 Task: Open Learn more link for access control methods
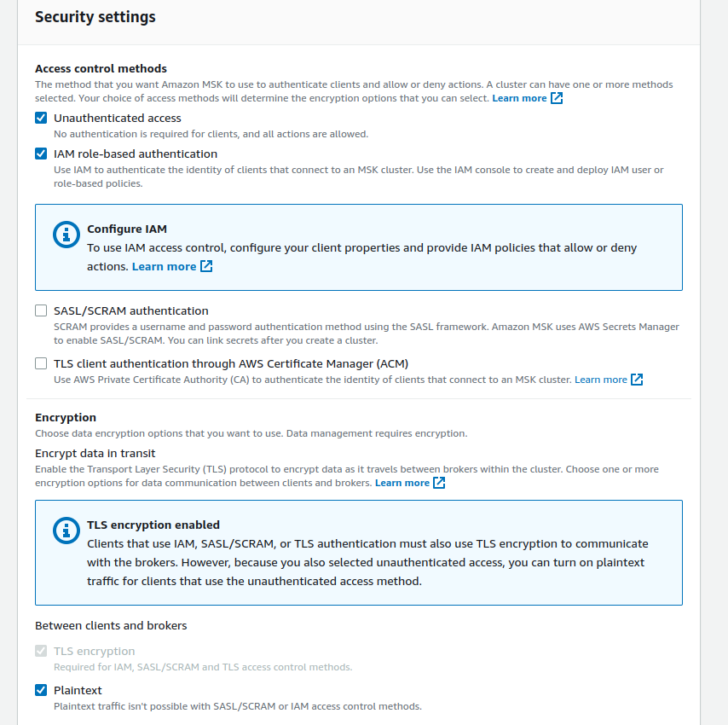click(x=519, y=98)
